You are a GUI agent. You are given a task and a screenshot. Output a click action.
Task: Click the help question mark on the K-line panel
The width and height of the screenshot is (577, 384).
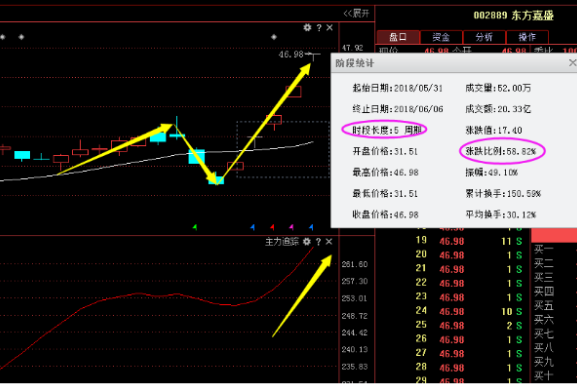click(319, 28)
